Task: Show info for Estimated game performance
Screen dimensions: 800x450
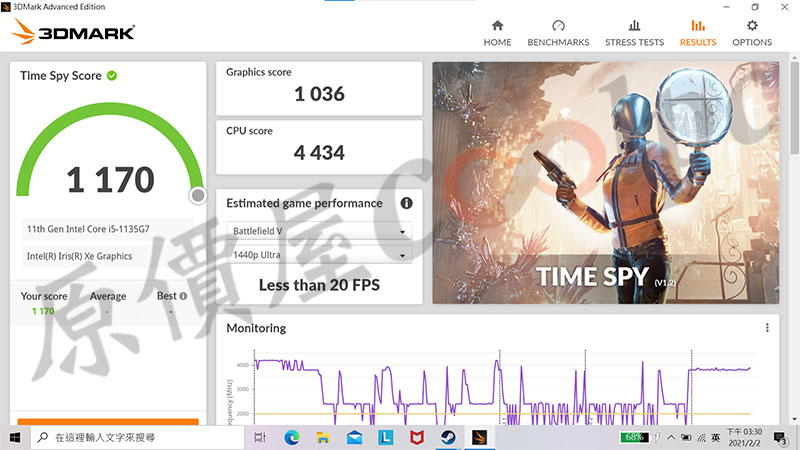Action: point(406,203)
